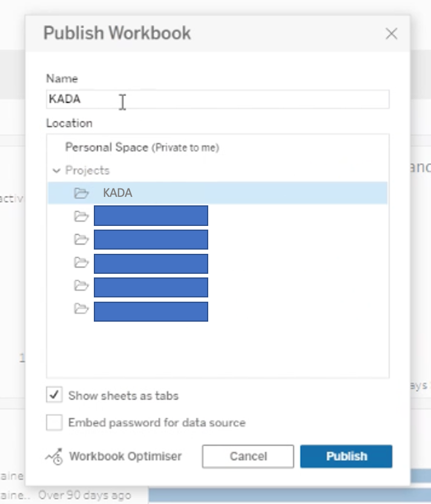Click the Workbook Optimiser gauge icon
Image resolution: width=431 pixels, height=504 pixels.
54,457
